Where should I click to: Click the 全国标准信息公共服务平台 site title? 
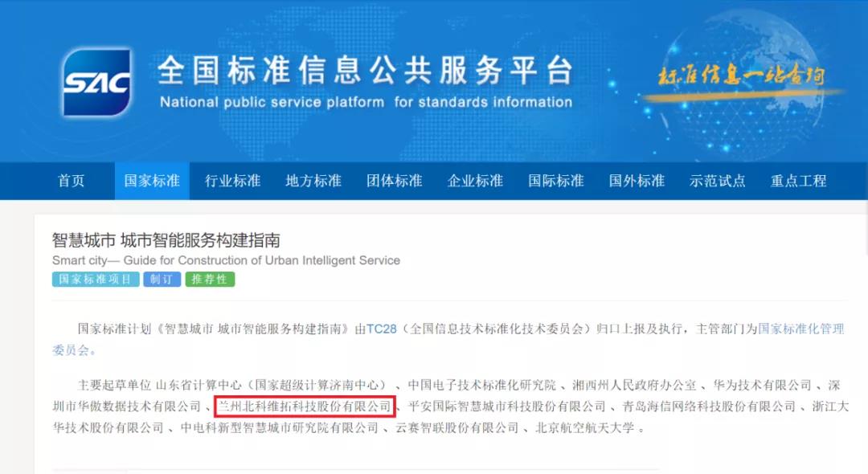pyautogui.click(x=366, y=70)
